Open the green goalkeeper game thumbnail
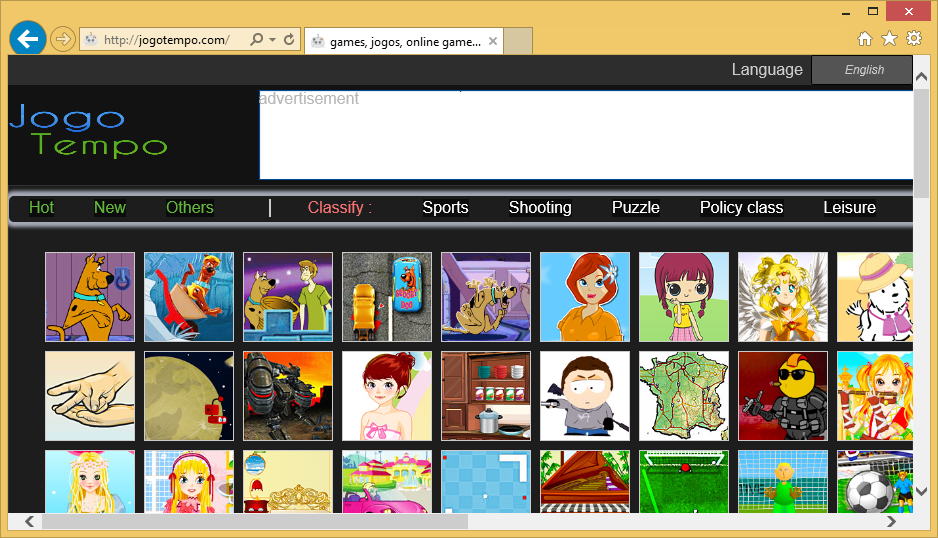The height and width of the screenshot is (538, 938). [x=783, y=482]
